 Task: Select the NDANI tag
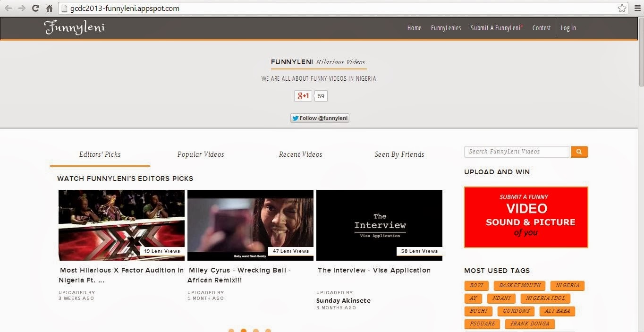501,298
